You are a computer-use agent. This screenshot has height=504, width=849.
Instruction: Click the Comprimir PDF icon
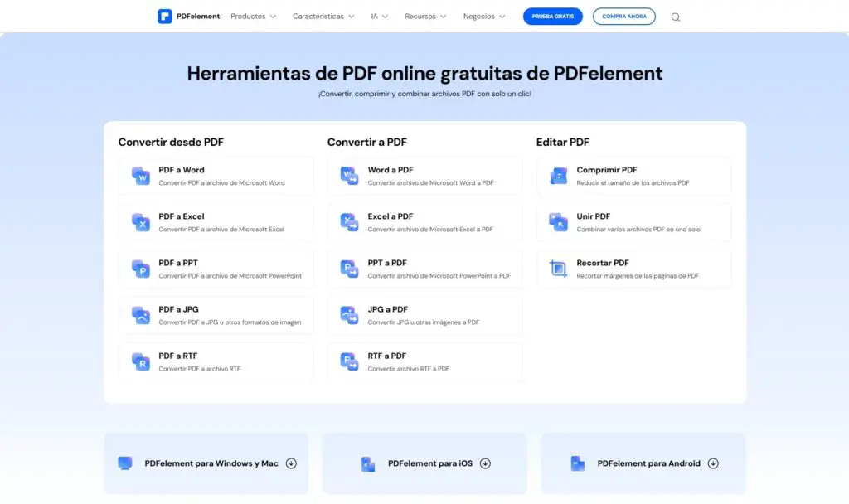[x=559, y=176]
